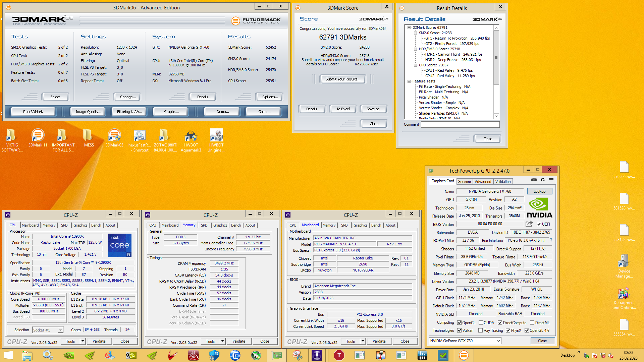Select the MESS folder on the desktop
Screen dimensions: 644x362
pos(89,138)
